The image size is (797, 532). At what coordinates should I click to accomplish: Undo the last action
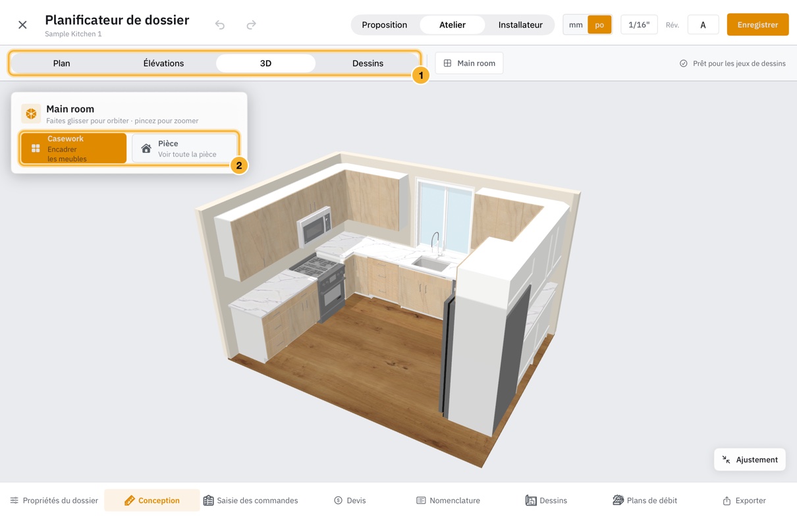click(x=220, y=25)
